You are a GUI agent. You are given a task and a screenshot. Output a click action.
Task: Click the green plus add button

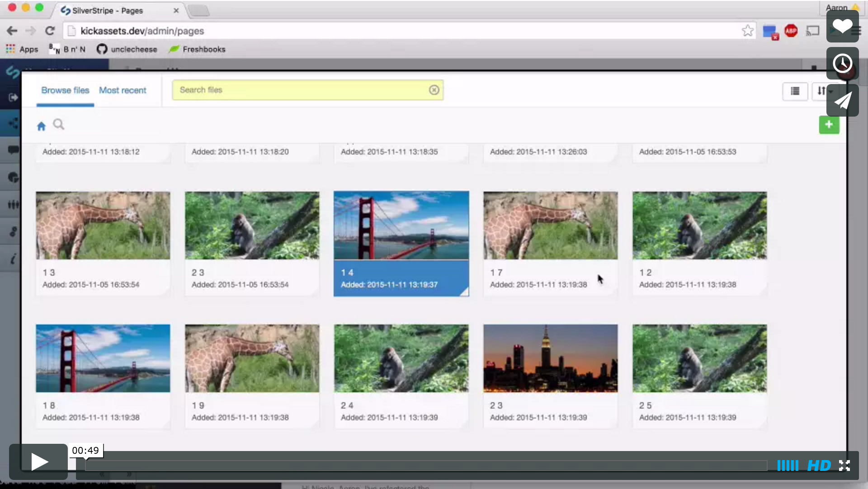coord(829,125)
